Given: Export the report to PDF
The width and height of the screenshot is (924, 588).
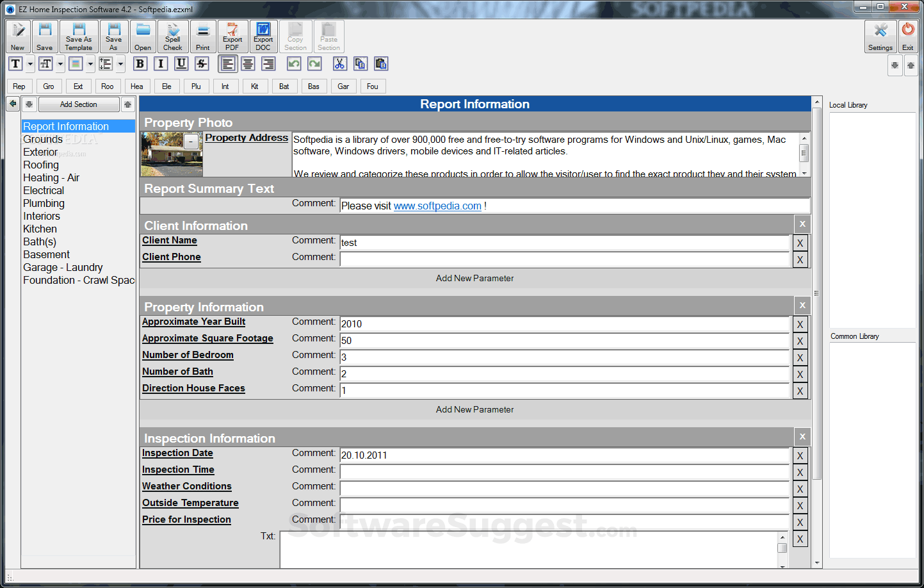Looking at the screenshot, I should [232, 36].
